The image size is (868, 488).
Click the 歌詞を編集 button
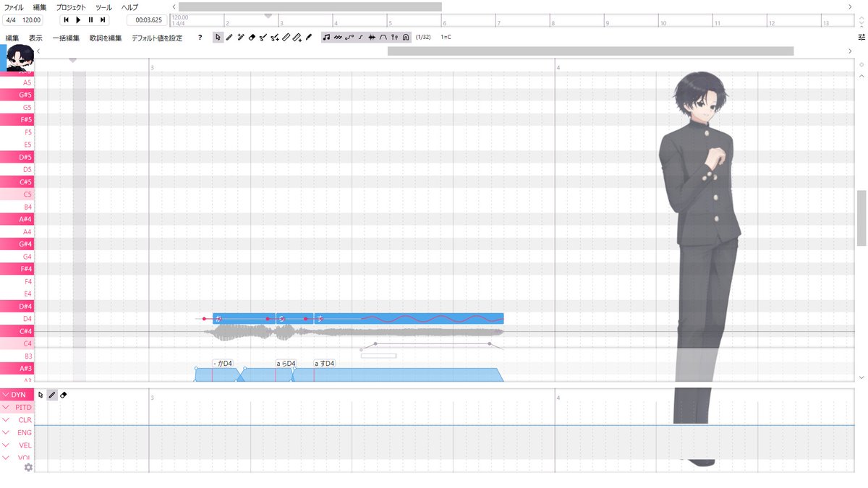[x=106, y=38]
